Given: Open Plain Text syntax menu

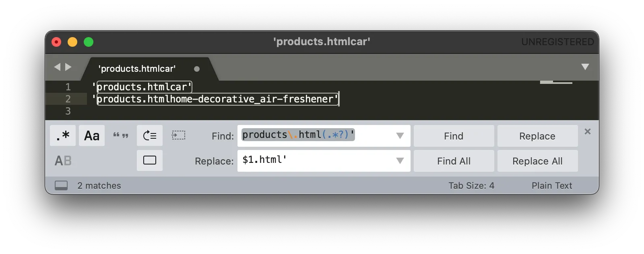Looking at the screenshot, I should pos(551,185).
